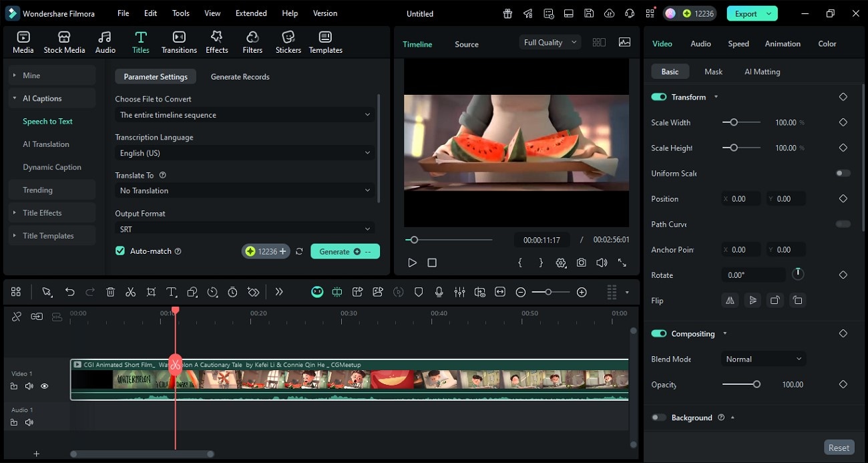
Task: Click the split scissors icon in toolbar
Action: [x=131, y=292]
